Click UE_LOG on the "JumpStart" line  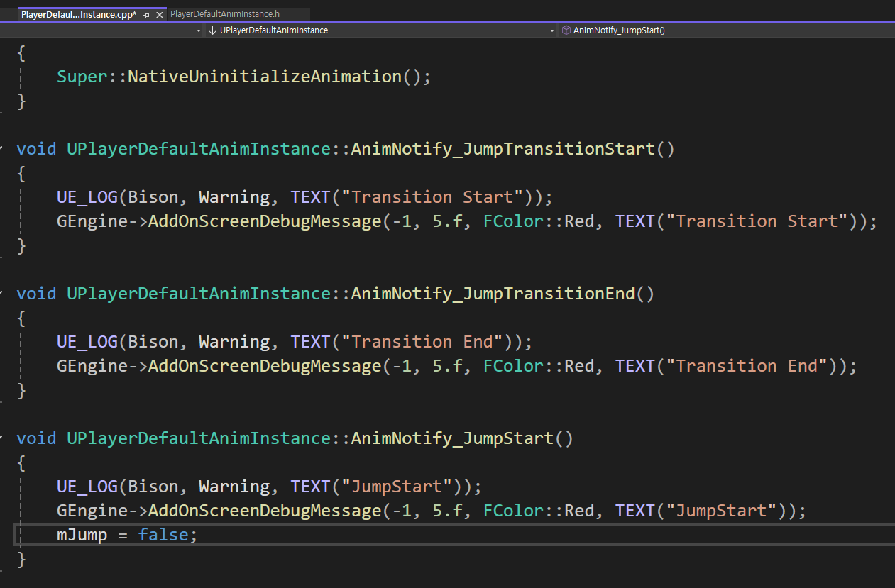coord(87,487)
